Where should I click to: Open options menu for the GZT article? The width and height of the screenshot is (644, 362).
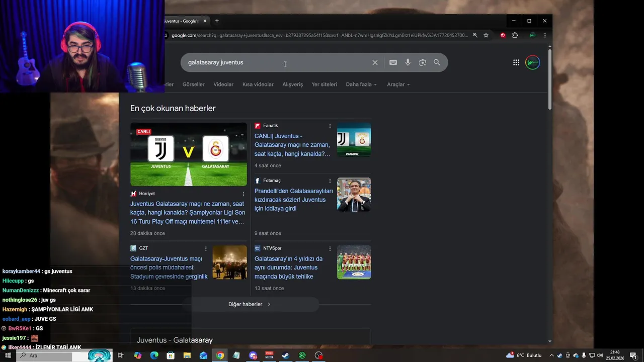click(x=206, y=248)
